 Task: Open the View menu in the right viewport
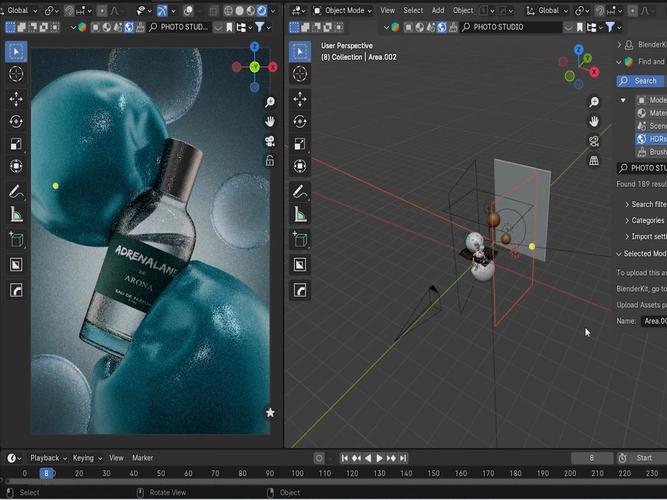pyautogui.click(x=388, y=10)
